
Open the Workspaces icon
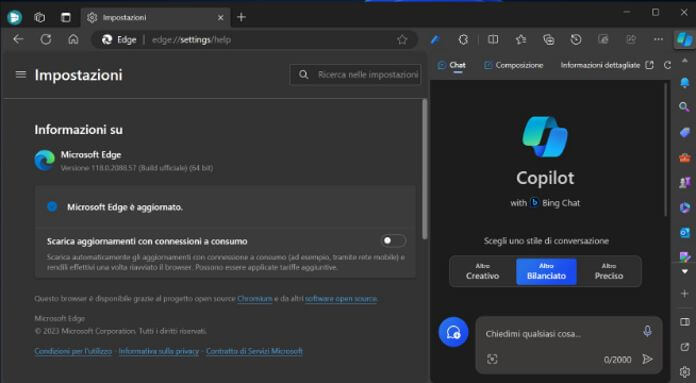(40, 17)
